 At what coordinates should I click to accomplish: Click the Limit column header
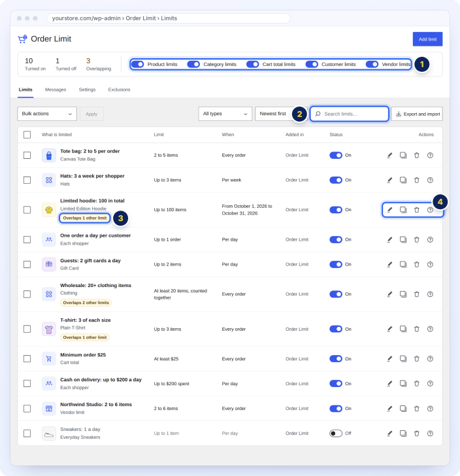click(x=159, y=135)
